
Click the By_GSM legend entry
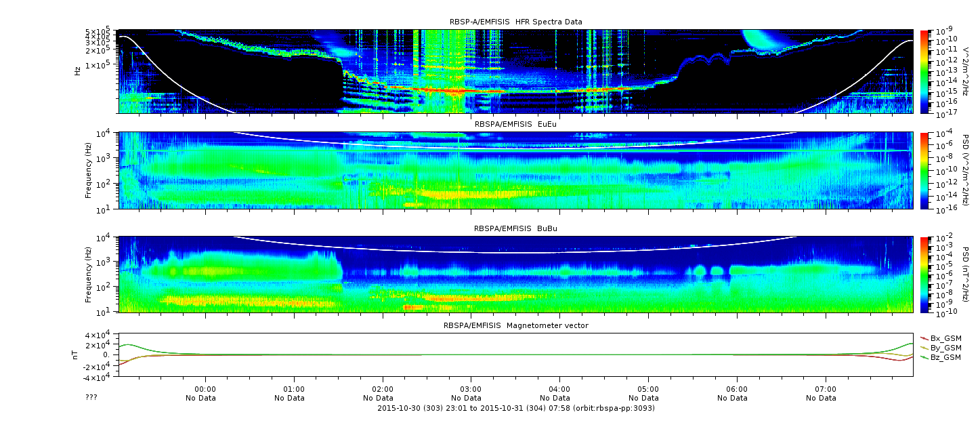click(x=945, y=348)
